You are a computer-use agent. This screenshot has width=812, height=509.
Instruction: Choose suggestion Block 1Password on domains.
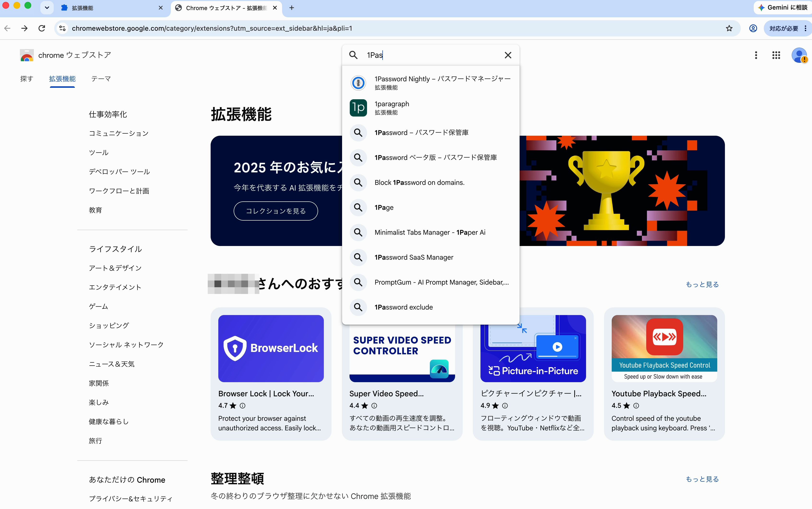click(x=431, y=182)
